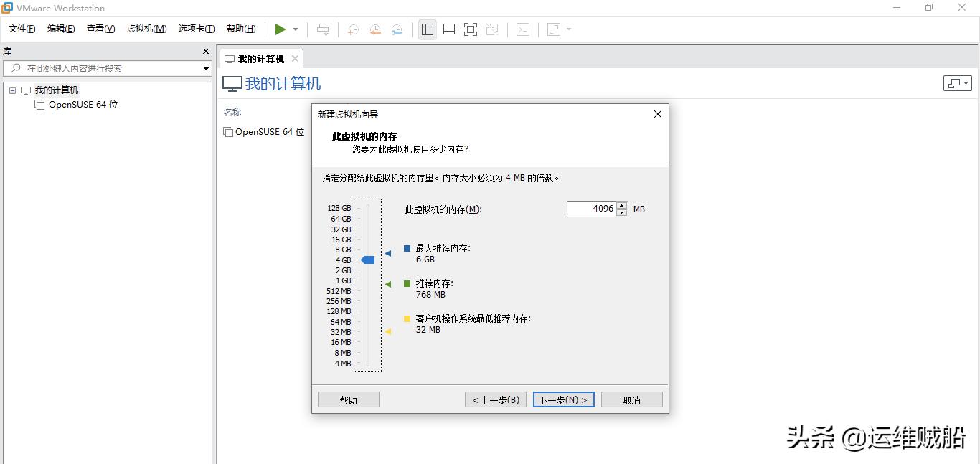Start the virtual machine with the green play icon

(x=281, y=29)
